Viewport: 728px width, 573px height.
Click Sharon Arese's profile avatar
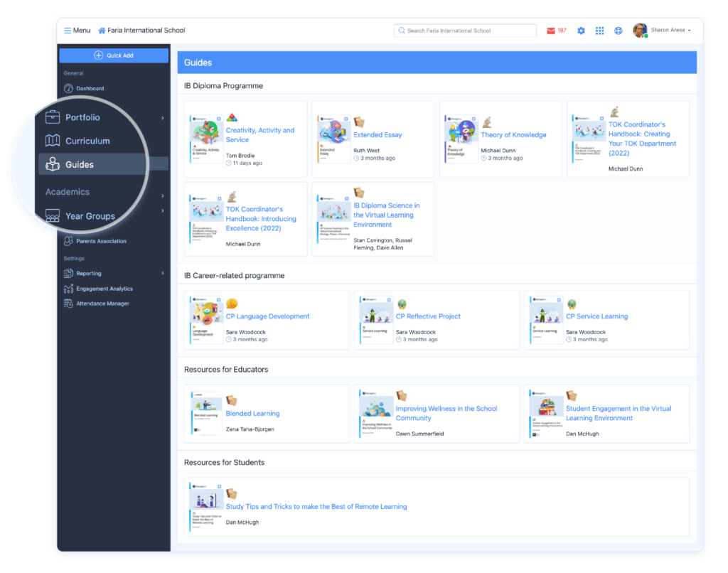[x=640, y=30]
